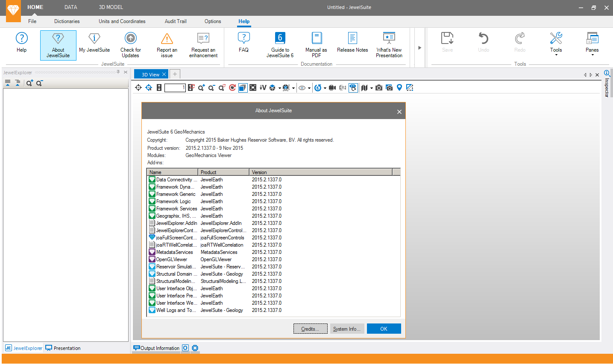
Task: Open dropdown next to globe rotate icon
Action: pyautogui.click(x=325, y=88)
